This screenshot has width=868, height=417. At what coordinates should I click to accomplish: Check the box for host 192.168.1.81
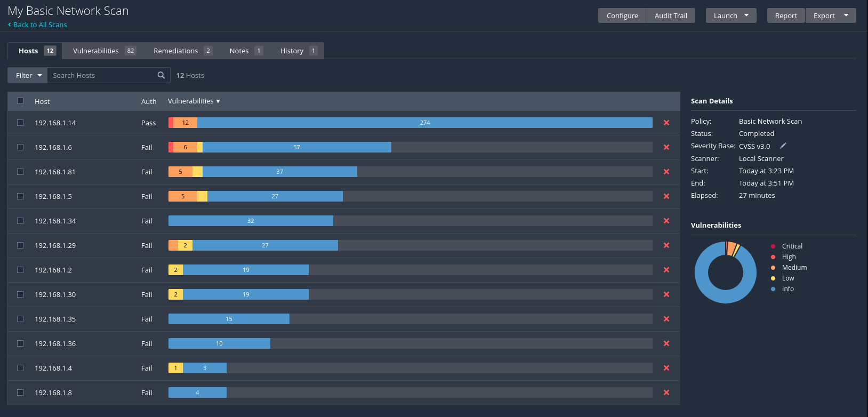click(x=20, y=172)
